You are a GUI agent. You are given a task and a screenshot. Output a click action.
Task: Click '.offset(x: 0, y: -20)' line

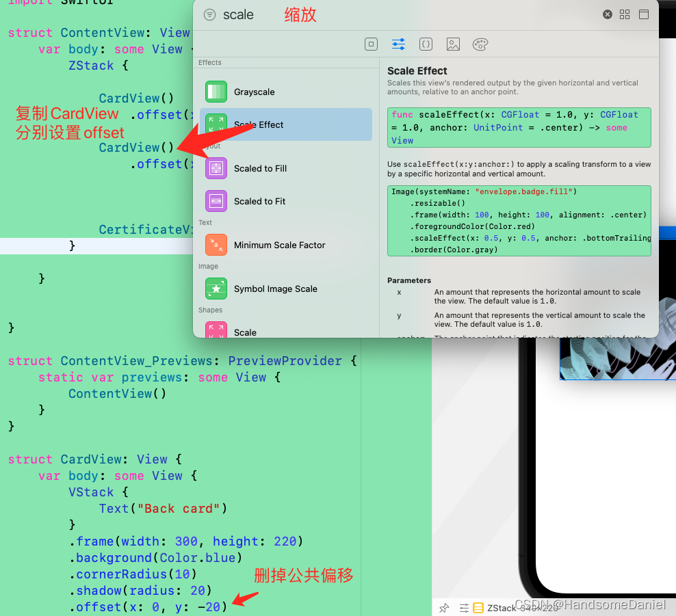[148, 606]
